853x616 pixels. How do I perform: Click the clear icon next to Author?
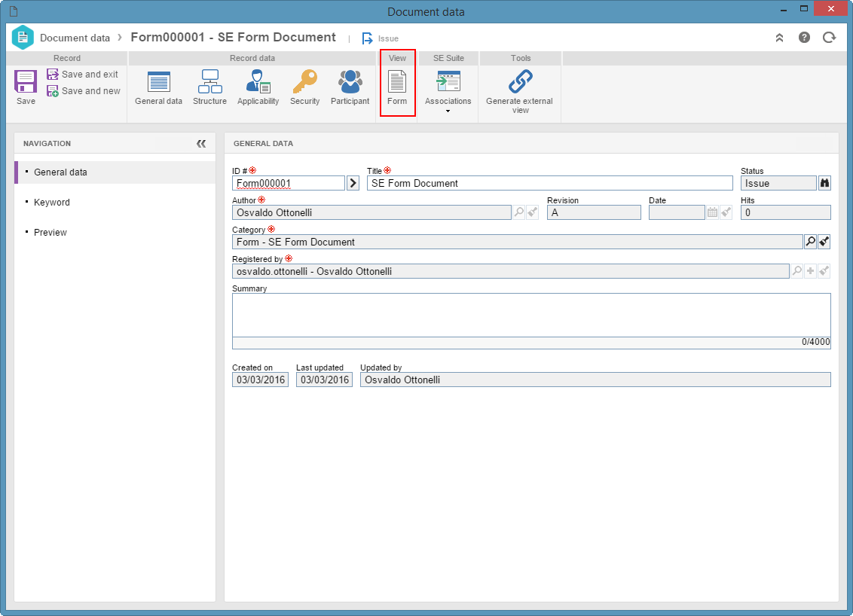533,212
